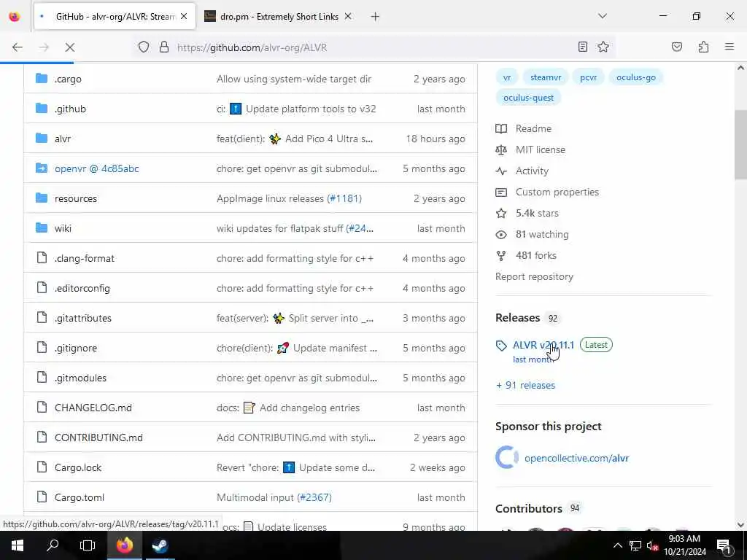
Task: Stop loading the page
Action: pyautogui.click(x=69, y=47)
